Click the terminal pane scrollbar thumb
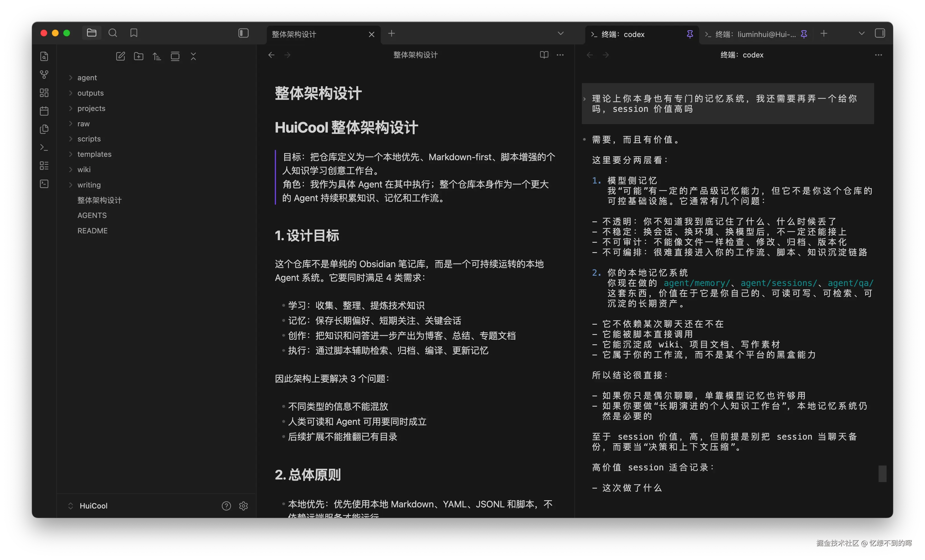925x560 pixels. [x=882, y=474]
